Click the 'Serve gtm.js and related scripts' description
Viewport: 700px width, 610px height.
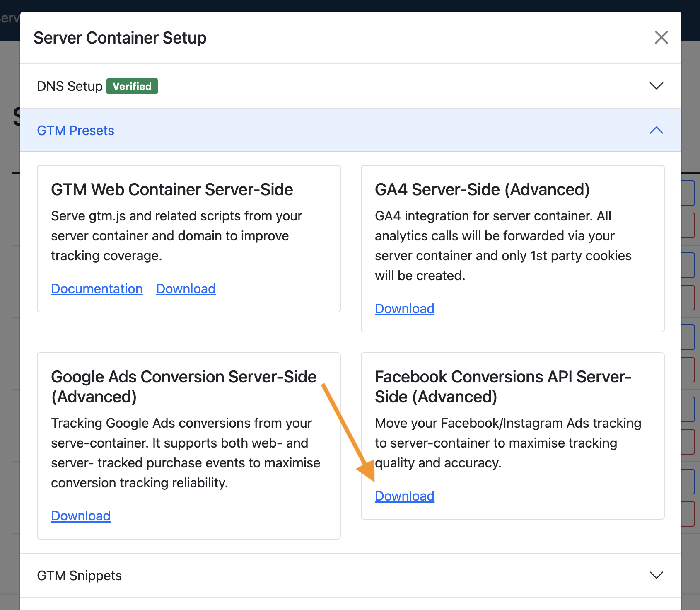(177, 236)
